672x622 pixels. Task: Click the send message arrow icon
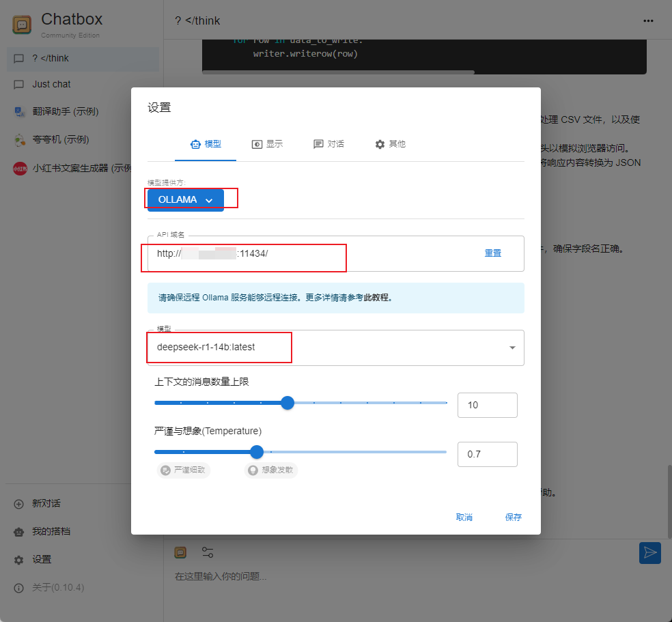[x=649, y=552]
